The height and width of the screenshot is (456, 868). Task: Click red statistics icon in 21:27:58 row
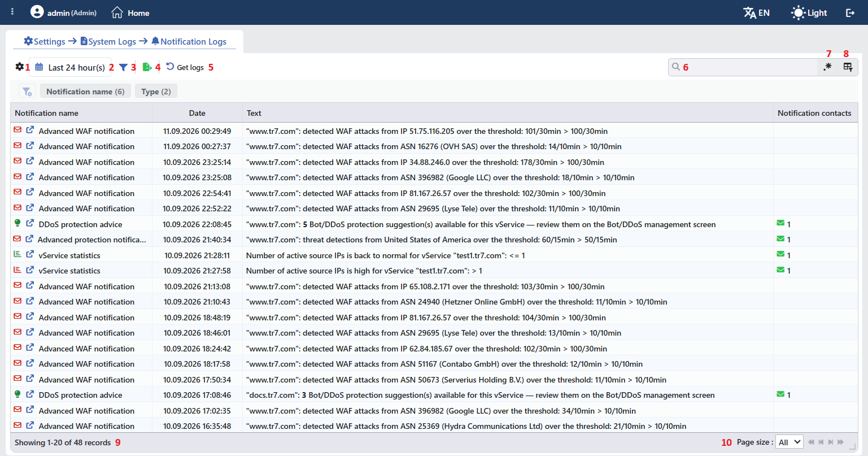coord(18,270)
